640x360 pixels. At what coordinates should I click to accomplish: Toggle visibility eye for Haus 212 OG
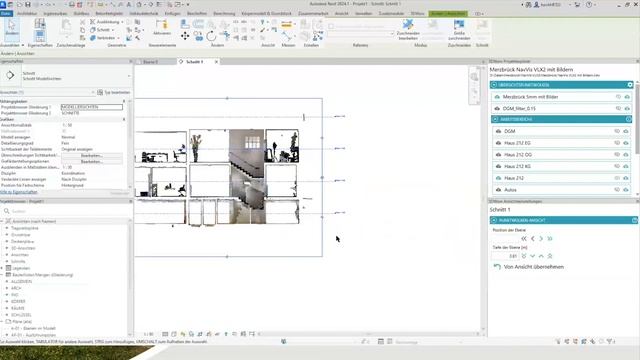(617, 155)
